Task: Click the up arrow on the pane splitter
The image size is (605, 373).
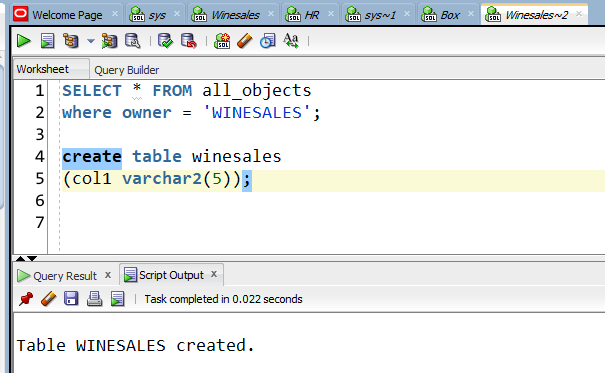Action: click(21, 258)
